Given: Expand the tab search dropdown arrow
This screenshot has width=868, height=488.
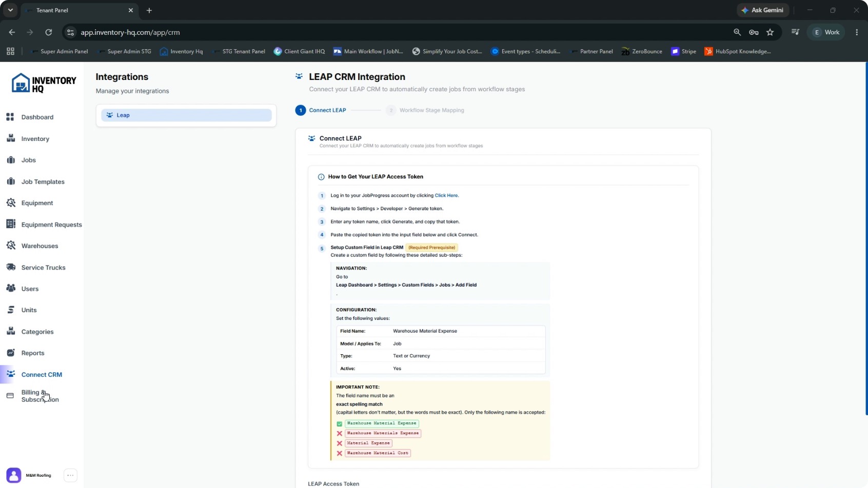Looking at the screenshot, I should click(10, 10).
